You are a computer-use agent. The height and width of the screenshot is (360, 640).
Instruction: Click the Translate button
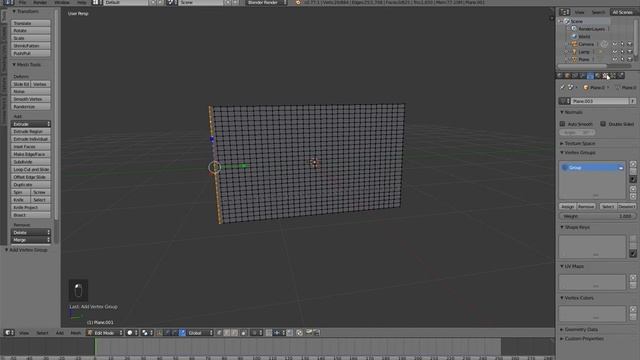[x=31, y=23]
